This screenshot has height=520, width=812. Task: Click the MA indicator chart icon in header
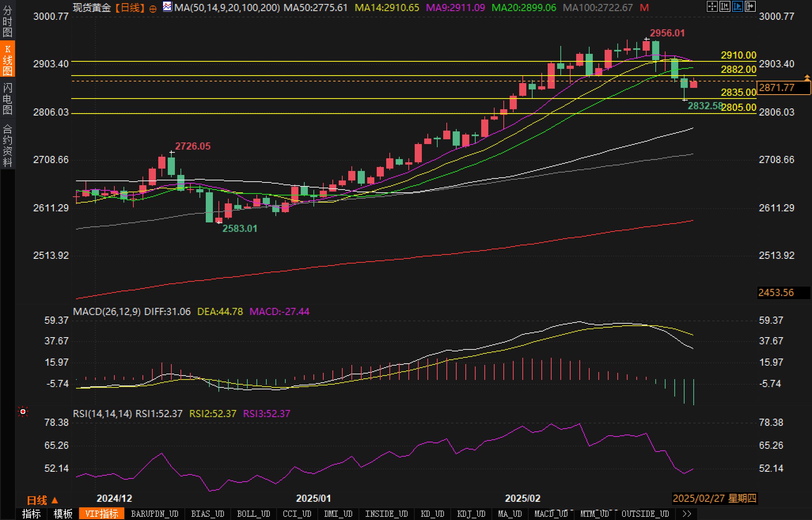[167, 7]
